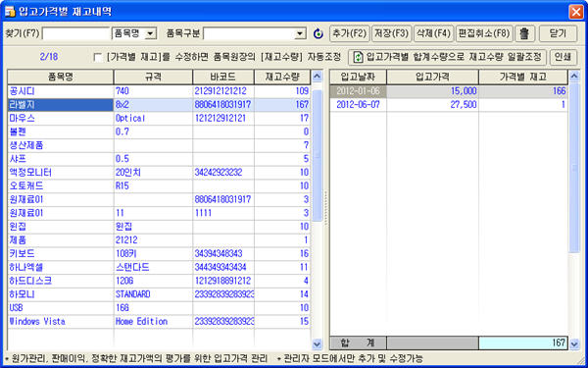Click the 166 stock-by-price cell
588x368 pixels.
click(523, 91)
